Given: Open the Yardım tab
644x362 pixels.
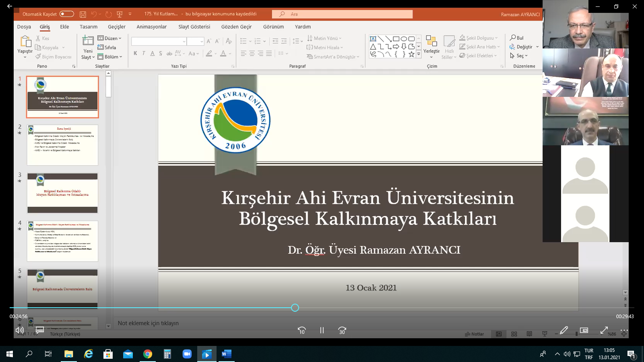Looking at the screenshot, I should tap(303, 27).
